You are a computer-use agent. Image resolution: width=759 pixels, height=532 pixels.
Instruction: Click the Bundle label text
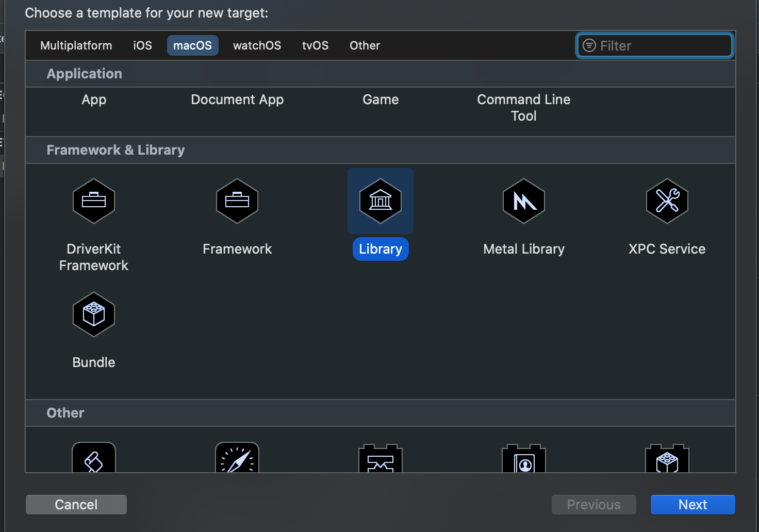click(x=94, y=362)
